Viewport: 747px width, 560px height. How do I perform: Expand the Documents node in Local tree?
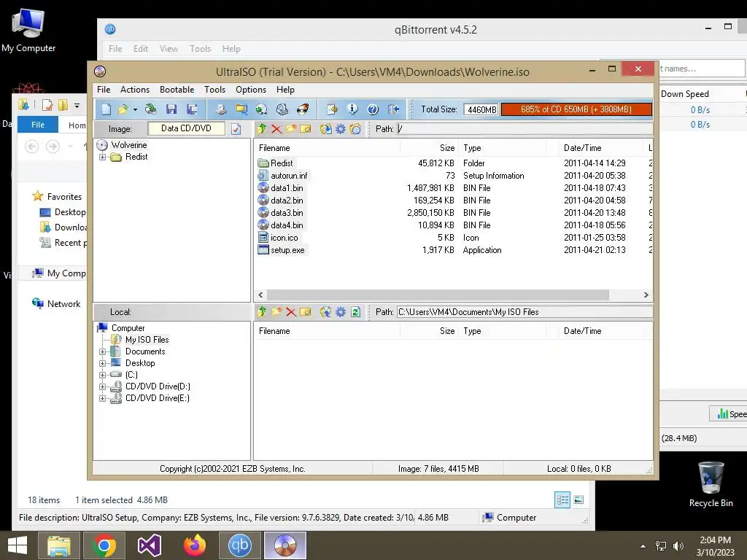coord(102,352)
